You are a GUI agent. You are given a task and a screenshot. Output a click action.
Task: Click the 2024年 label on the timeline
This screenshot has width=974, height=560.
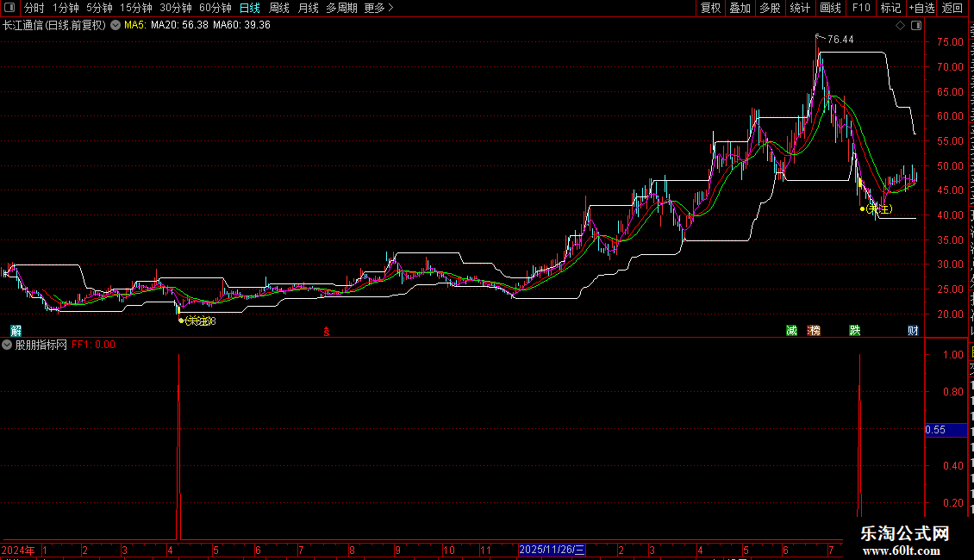pyautogui.click(x=18, y=550)
